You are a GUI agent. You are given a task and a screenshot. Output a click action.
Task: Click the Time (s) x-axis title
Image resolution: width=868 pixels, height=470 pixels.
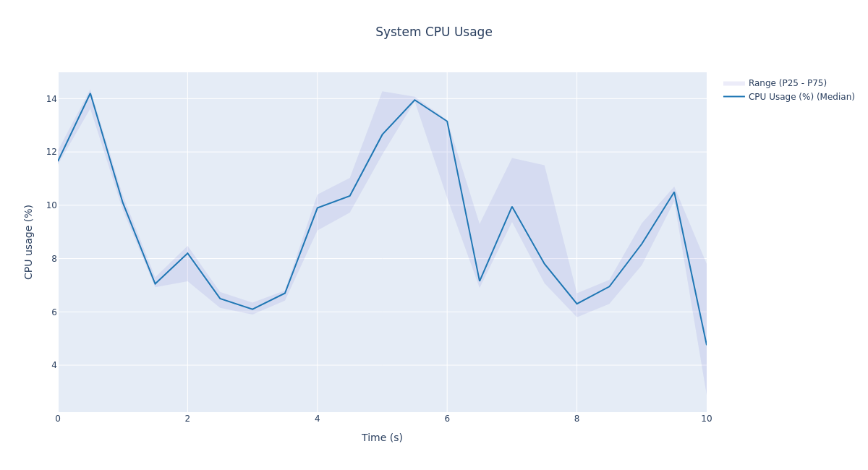[x=382, y=437]
